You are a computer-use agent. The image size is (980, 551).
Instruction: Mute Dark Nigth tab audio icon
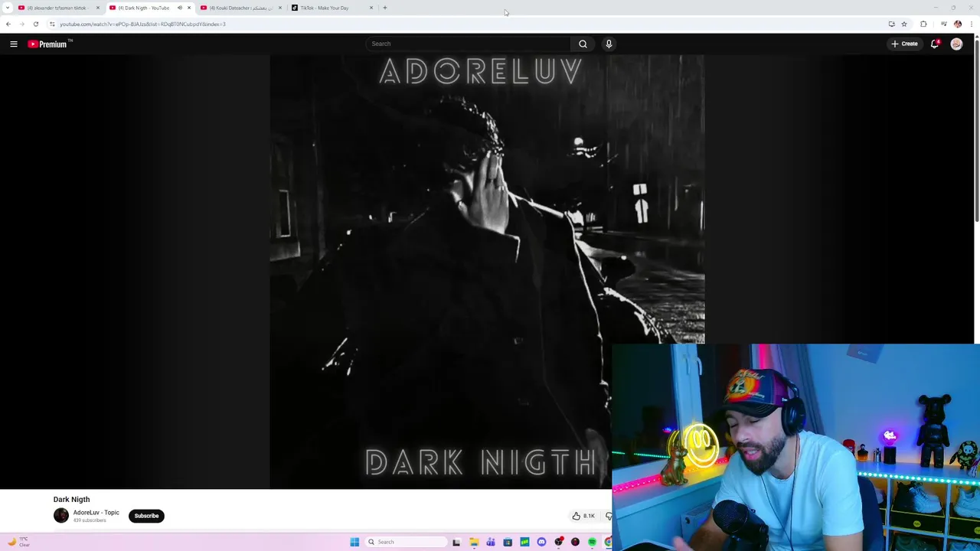(x=180, y=8)
